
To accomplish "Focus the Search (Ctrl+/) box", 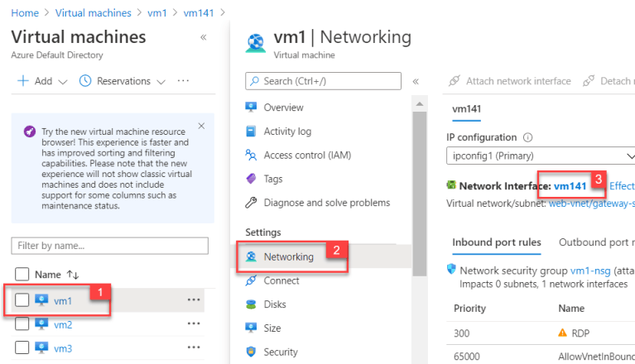I will tap(323, 81).
